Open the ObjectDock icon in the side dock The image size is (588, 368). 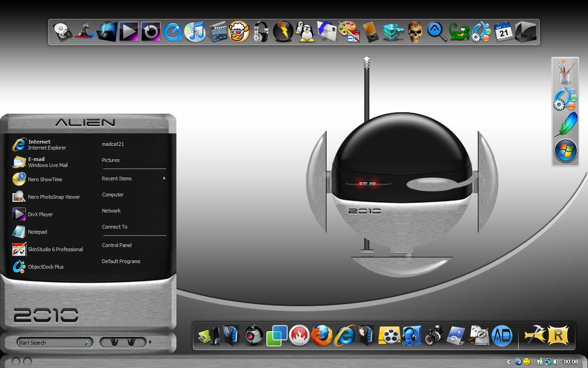point(565,98)
